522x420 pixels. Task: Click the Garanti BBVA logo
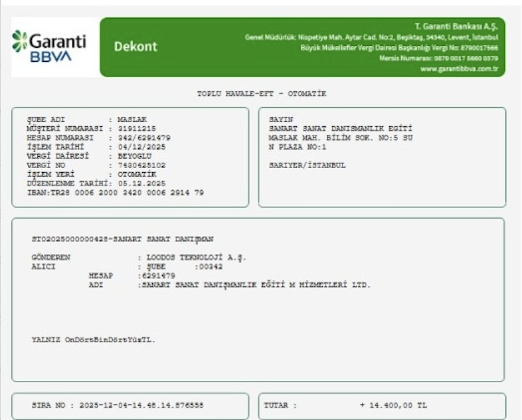point(49,46)
